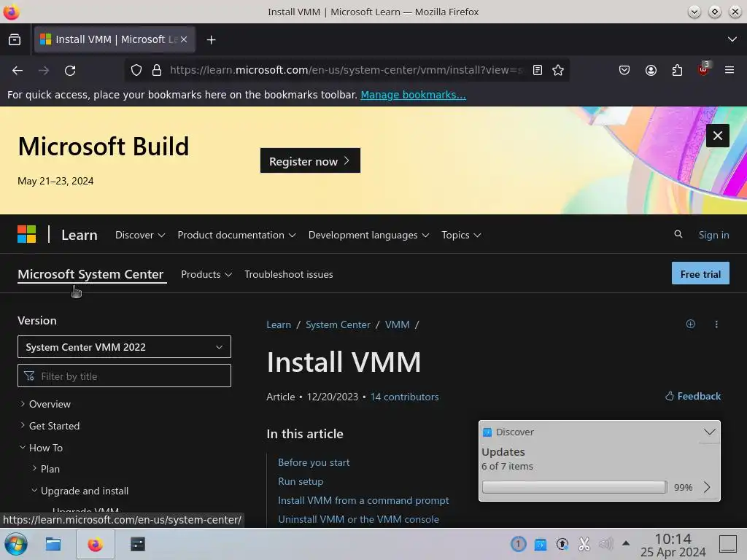
Task: Click VMM breadcrumb link
Action: point(398,324)
